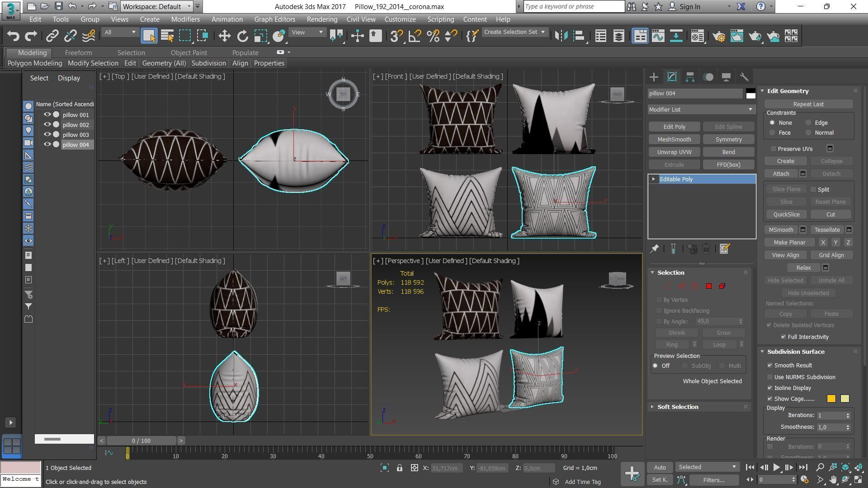Uncheck Smooth Result checkbox
Screen dimensions: 868x488
[770, 365]
